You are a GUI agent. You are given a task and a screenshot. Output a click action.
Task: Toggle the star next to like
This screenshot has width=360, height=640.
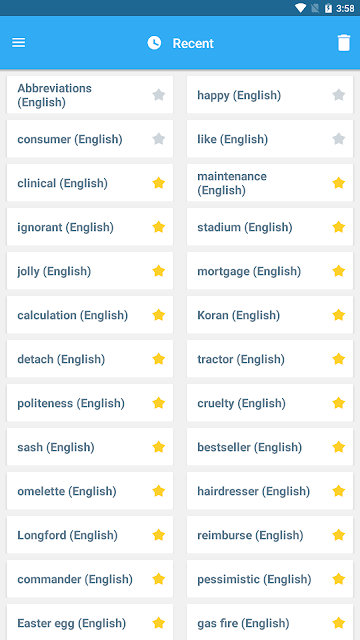pyautogui.click(x=338, y=139)
